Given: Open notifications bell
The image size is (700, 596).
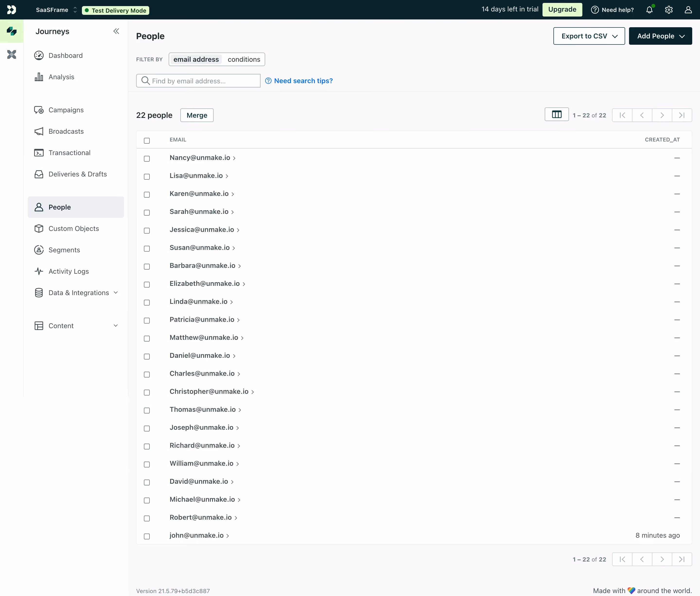Looking at the screenshot, I should click(649, 10).
